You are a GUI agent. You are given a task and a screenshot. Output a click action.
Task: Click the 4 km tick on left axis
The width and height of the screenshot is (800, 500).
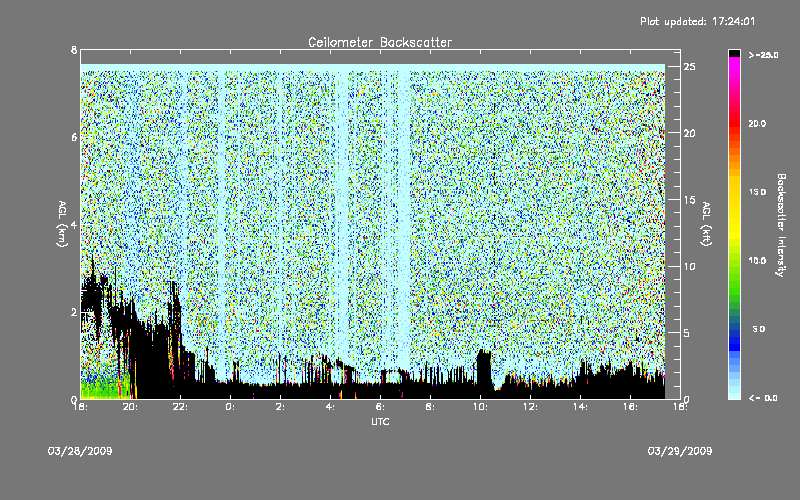point(74,225)
